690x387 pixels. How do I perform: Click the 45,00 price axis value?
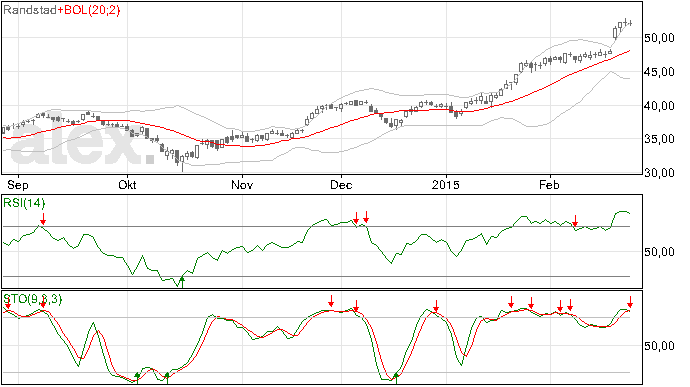[x=659, y=72]
